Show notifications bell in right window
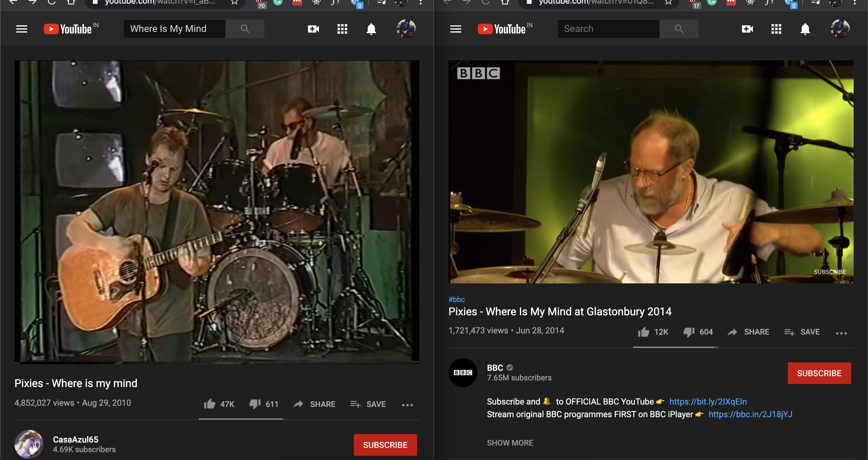This screenshot has height=460, width=868. pyautogui.click(x=805, y=29)
